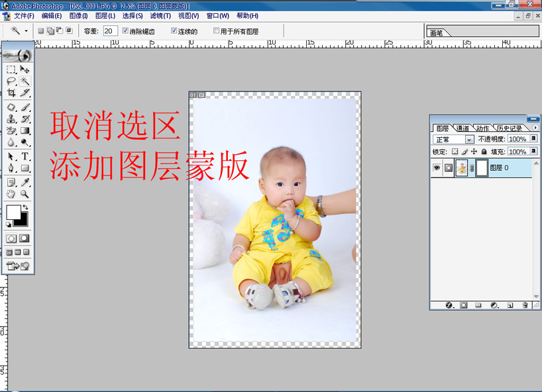This screenshot has height=392, width=542.
Task: Uncheck the 连续的 checkbox
Action: coord(174,30)
